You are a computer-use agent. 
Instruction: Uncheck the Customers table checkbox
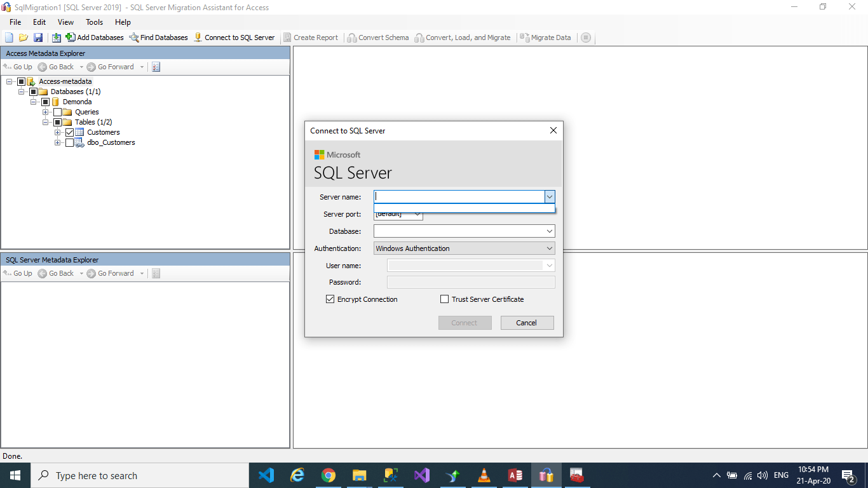coord(69,132)
